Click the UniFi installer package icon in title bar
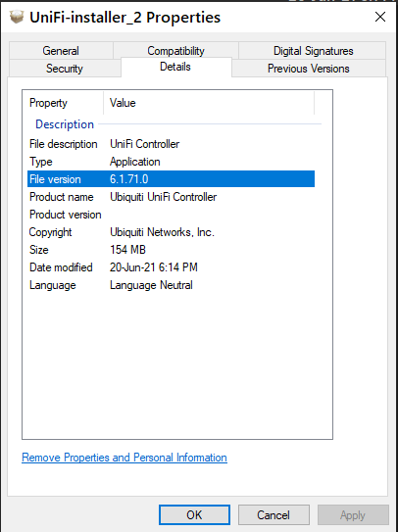Screen dimensions: 398x532 coord(17,17)
